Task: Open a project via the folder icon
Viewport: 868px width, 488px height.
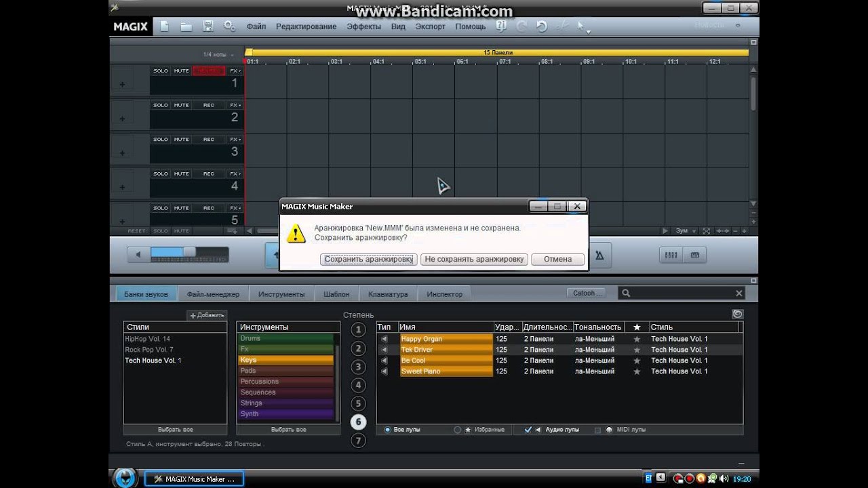Action: (186, 26)
